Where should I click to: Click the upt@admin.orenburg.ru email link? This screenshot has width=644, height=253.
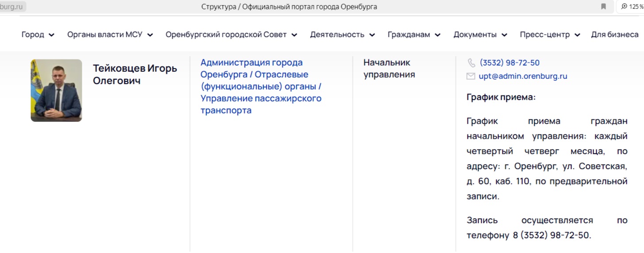tap(523, 76)
